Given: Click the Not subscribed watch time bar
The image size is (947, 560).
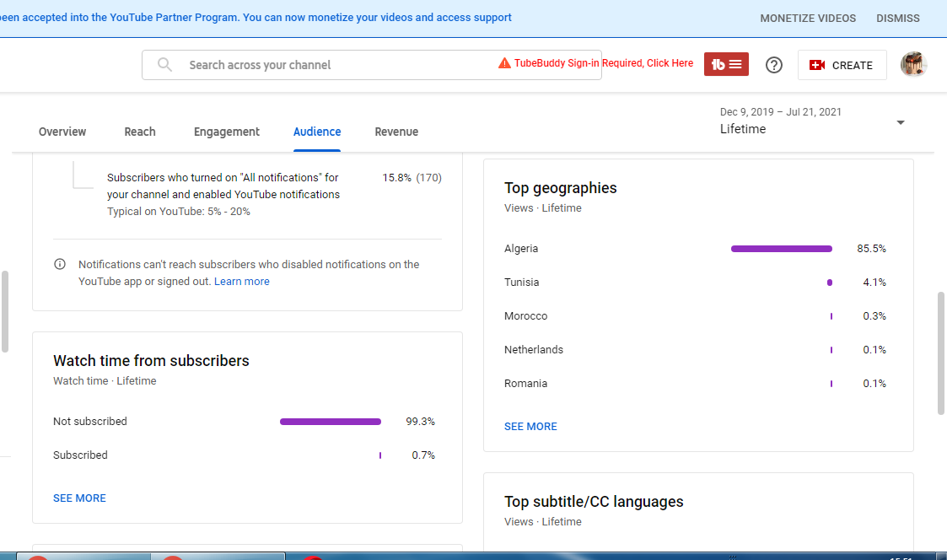Looking at the screenshot, I should click(x=331, y=422).
